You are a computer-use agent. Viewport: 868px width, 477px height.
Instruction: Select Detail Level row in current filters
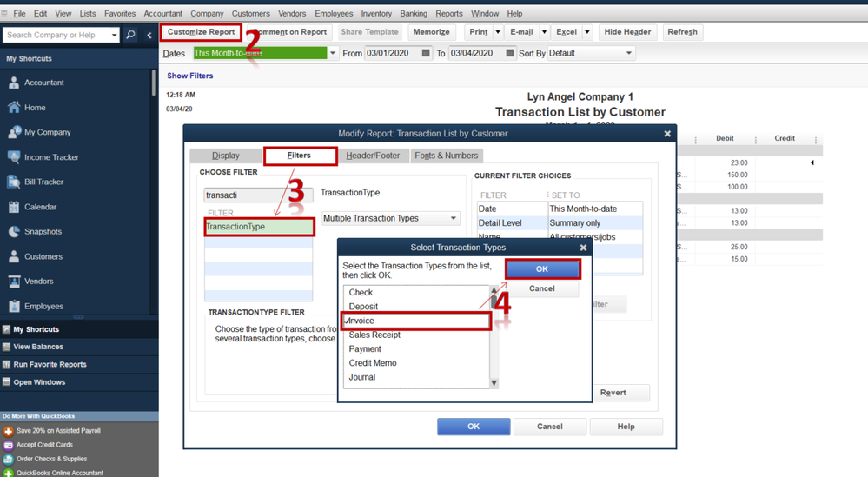pos(560,223)
